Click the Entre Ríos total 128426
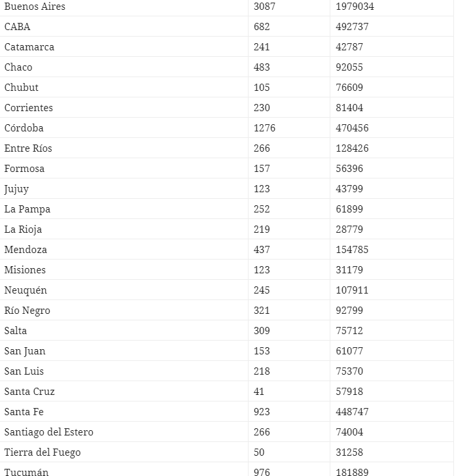Screen dimensions: 471x476 coord(352,148)
